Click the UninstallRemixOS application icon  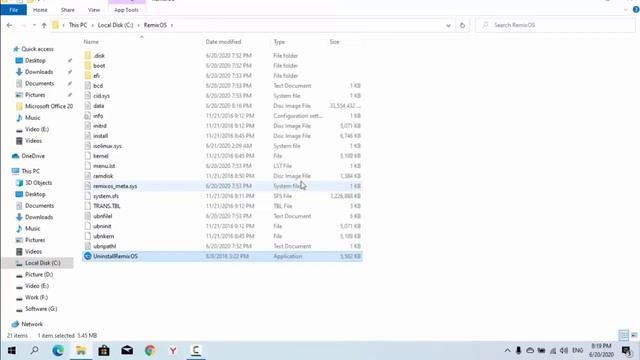click(x=87, y=256)
